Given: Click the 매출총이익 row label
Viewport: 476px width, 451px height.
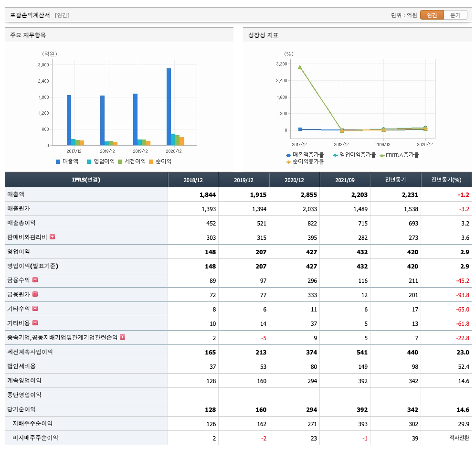Looking at the screenshot, I should pyautogui.click(x=21, y=223).
